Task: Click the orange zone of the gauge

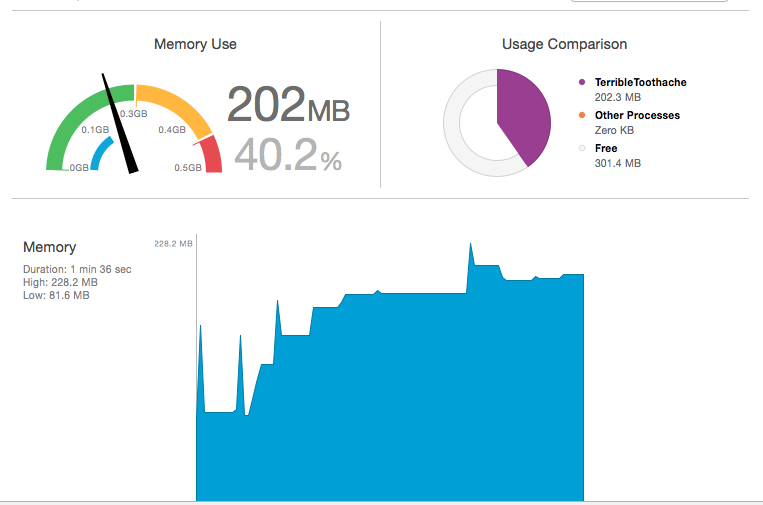Action: (x=174, y=107)
